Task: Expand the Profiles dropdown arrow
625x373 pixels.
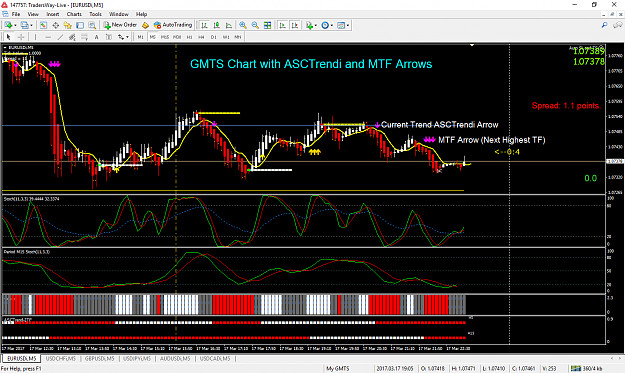Action: click(x=32, y=26)
